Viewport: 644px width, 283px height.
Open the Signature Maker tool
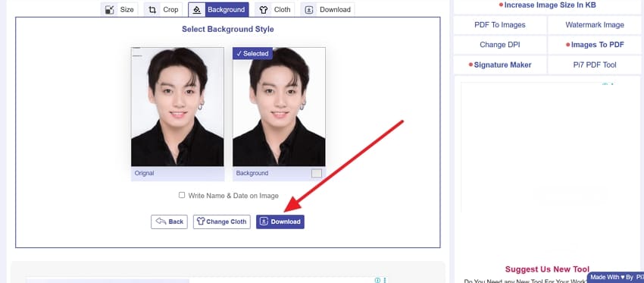(500, 65)
